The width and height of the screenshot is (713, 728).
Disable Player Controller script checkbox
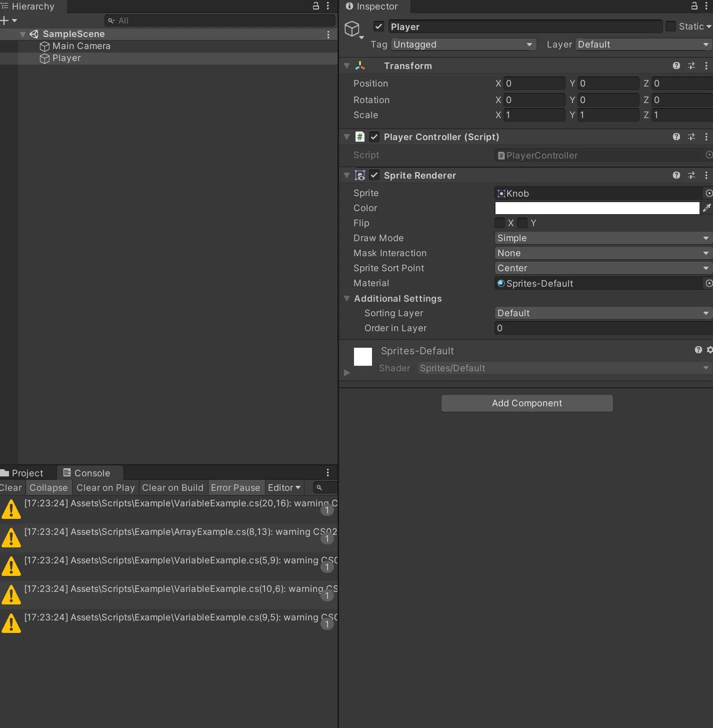(x=374, y=137)
